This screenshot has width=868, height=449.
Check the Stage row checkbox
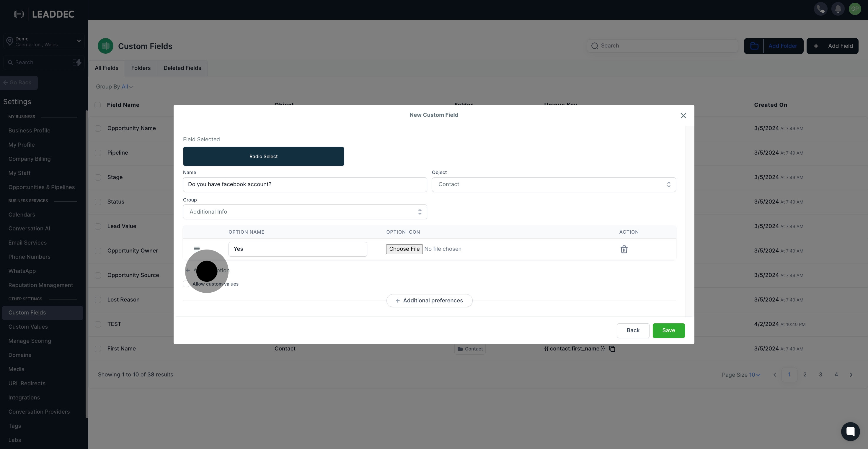coord(98,177)
